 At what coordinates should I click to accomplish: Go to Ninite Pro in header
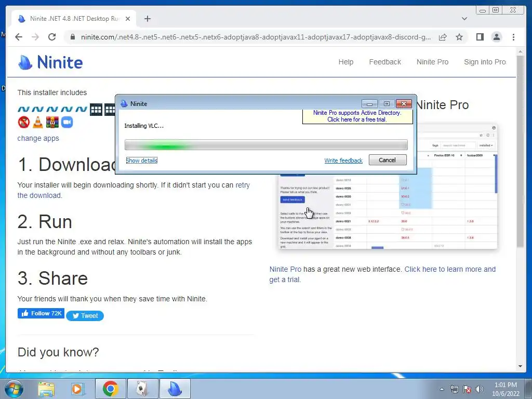[432, 62]
